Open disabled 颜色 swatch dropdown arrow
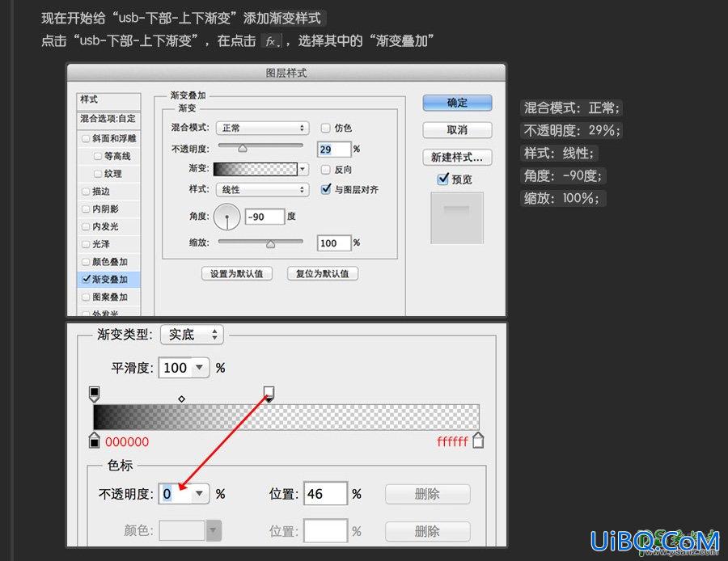Screen dimensions: 728x561 (213, 530)
